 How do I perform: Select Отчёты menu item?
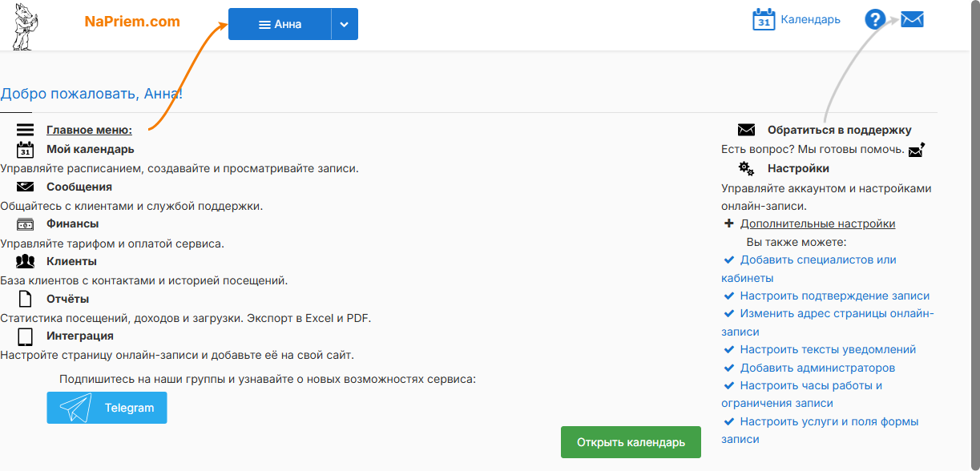(68, 299)
